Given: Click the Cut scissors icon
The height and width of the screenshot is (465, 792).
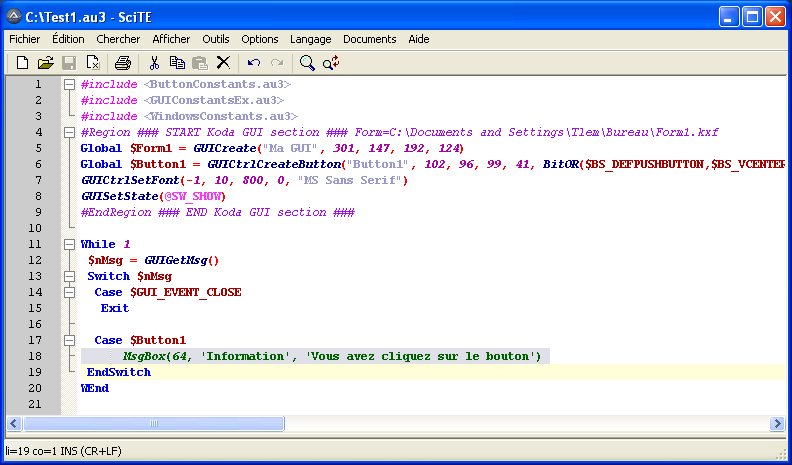Looking at the screenshot, I should coord(154,63).
